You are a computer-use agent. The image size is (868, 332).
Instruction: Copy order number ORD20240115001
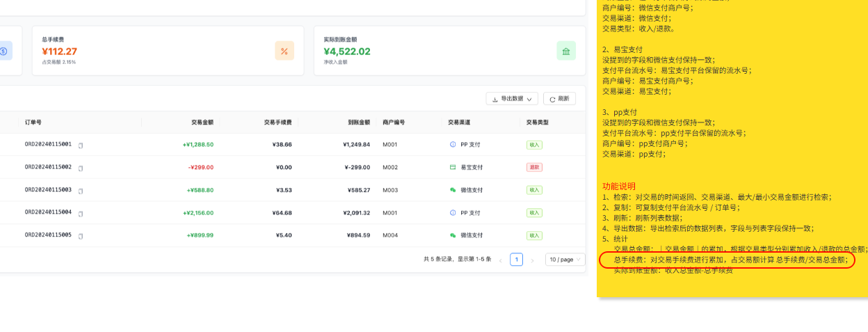pos(81,145)
